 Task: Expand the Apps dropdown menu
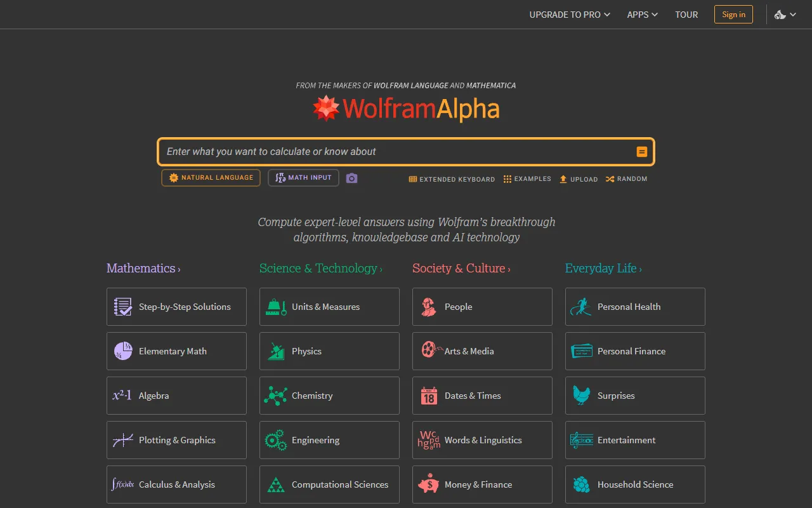(642, 15)
